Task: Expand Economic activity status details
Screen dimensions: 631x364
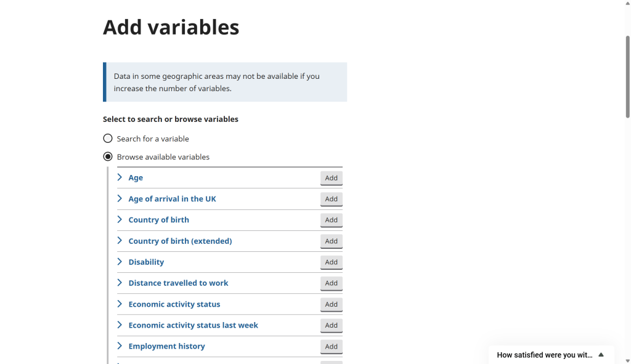Action: [174, 304]
